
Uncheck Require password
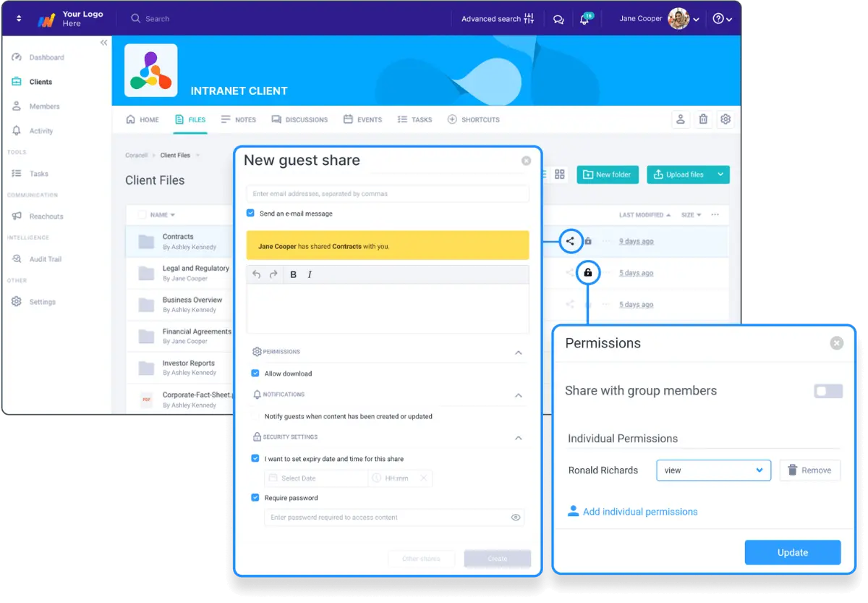coord(255,497)
